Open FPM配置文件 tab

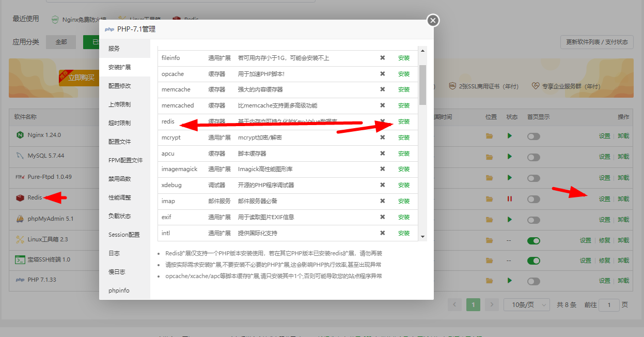(x=124, y=160)
